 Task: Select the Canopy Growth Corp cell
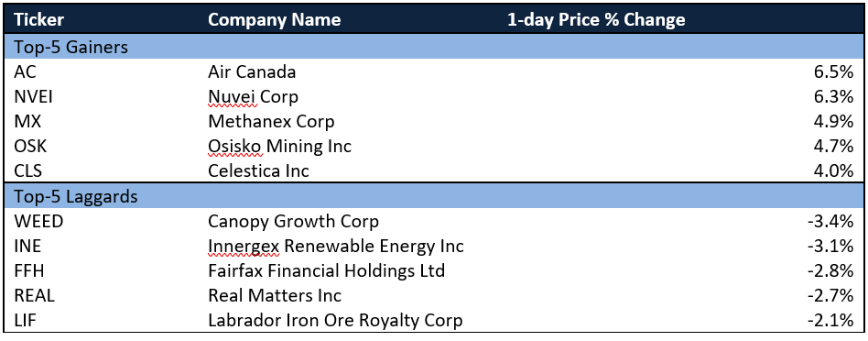point(293,221)
